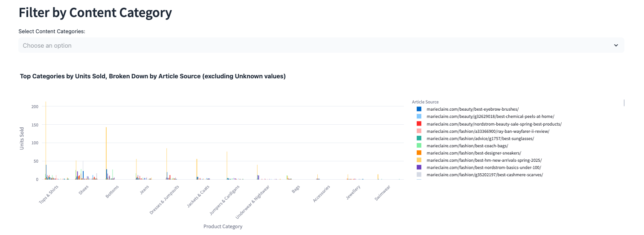Click the 150 y-axis tick label

tap(35, 125)
